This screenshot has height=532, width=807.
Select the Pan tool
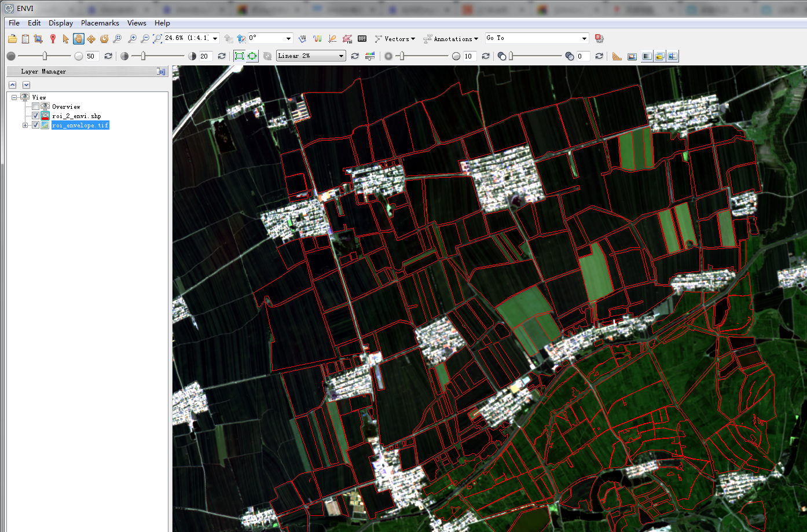click(x=78, y=38)
